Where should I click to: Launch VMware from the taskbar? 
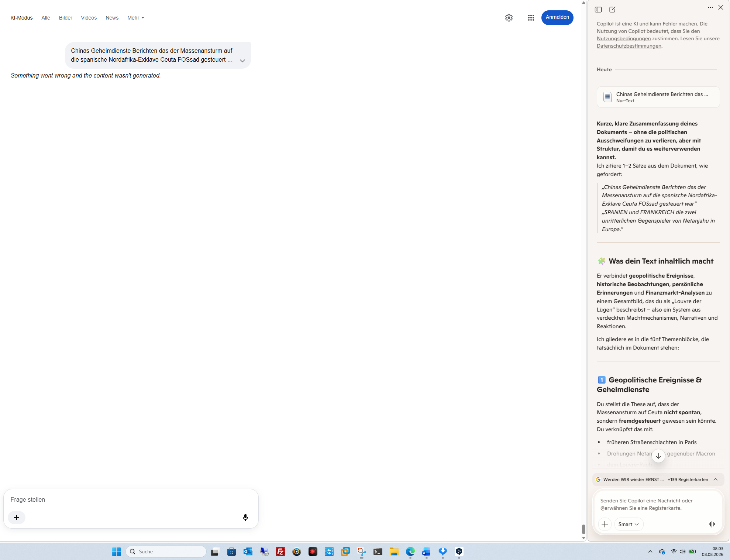[345, 552]
